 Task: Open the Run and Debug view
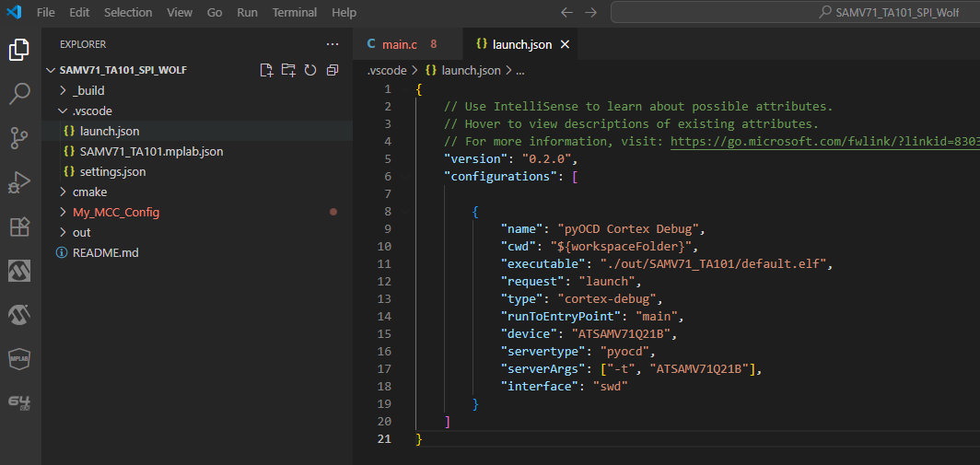[x=20, y=182]
